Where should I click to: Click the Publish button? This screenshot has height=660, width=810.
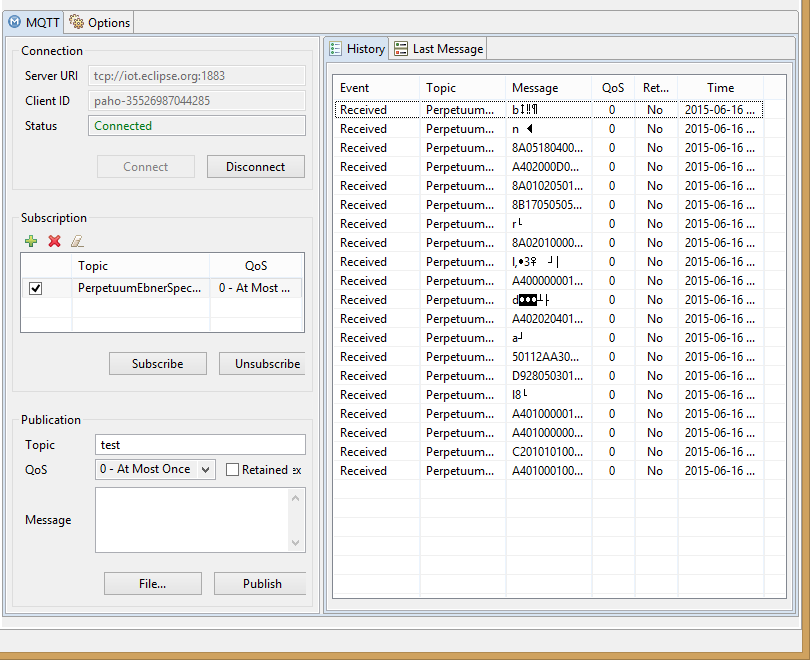[260, 584]
